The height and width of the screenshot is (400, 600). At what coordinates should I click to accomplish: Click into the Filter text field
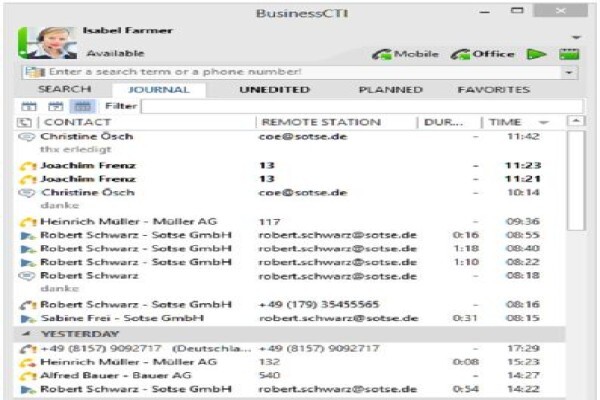pyautogui.click(x=362, y=106)
